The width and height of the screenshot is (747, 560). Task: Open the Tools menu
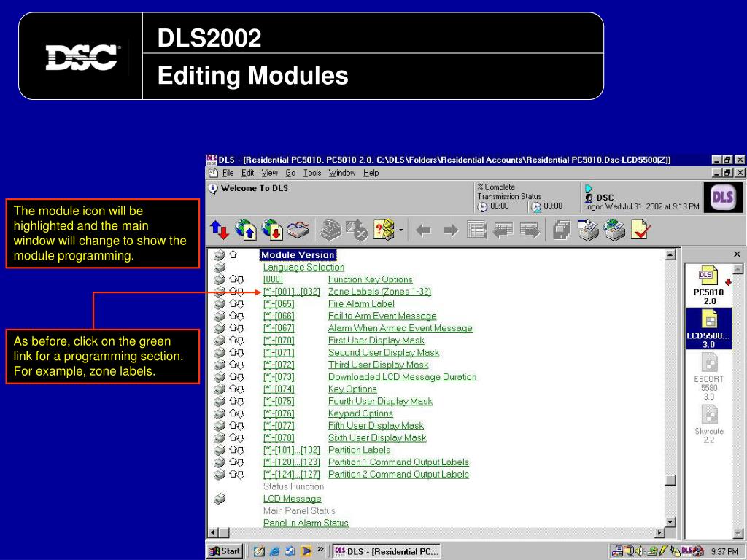312,173
